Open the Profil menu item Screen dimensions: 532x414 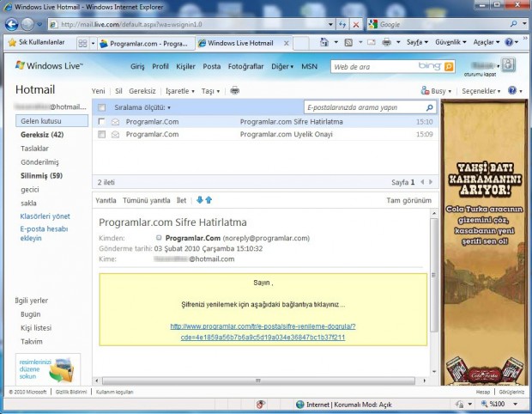click(160, 66)
